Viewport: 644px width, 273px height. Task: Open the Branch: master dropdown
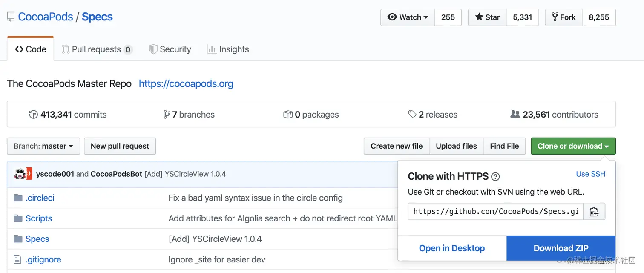43,146
